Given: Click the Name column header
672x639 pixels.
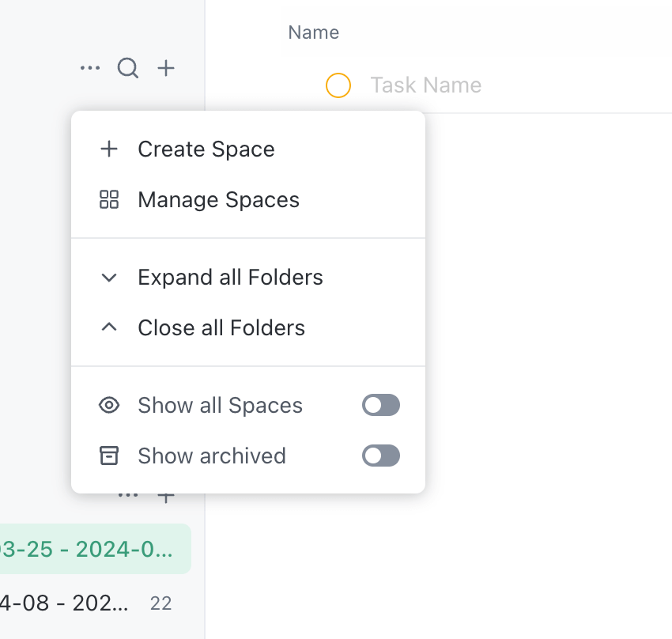Looking at the screenshot, I should click(x=313, y=32).
